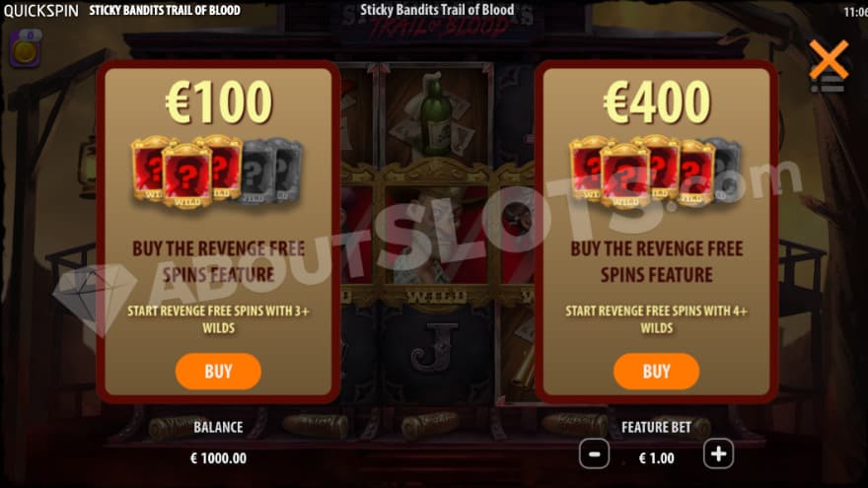This screenshot has width=868, height=488.
Task: Click the Quickspin logo
Action: pos(41,11)
